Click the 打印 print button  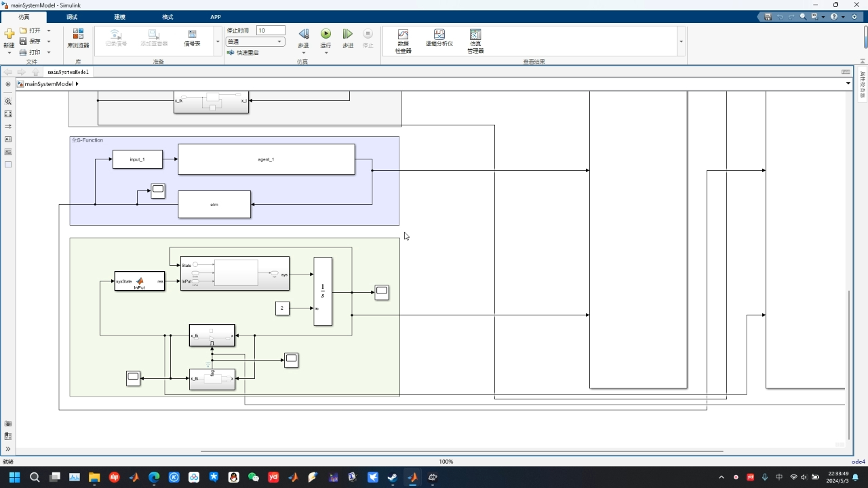coord(30,52)
